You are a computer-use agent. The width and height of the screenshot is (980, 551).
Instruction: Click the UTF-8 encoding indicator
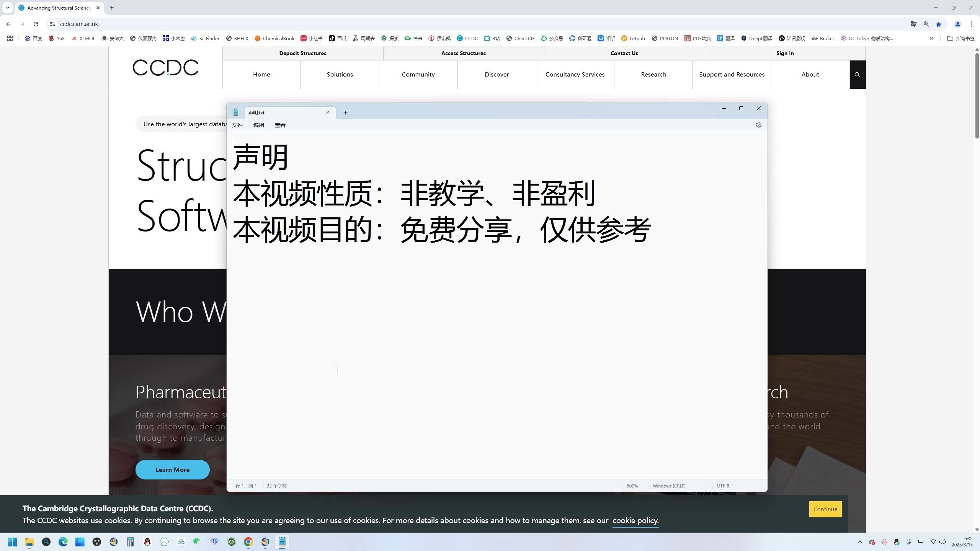point(723,486)
